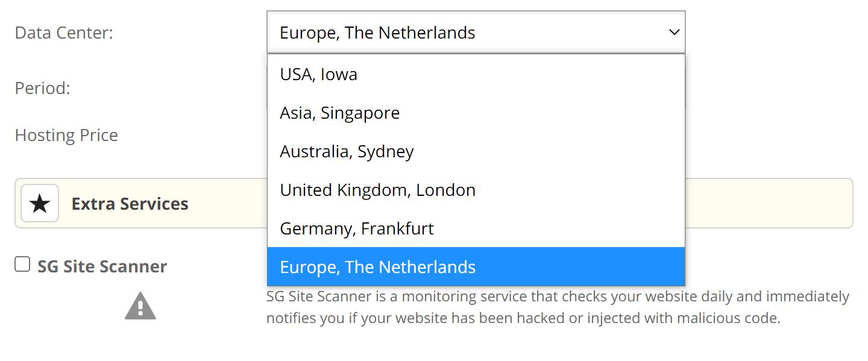Choose USA, Iowa from the list

[476, 74]
